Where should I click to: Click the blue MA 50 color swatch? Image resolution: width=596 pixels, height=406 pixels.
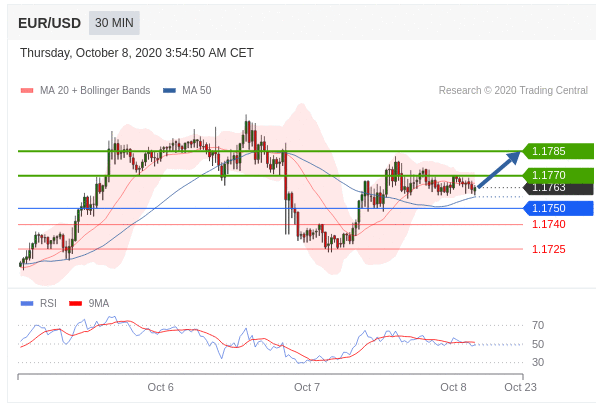click(x=169, y=90)
